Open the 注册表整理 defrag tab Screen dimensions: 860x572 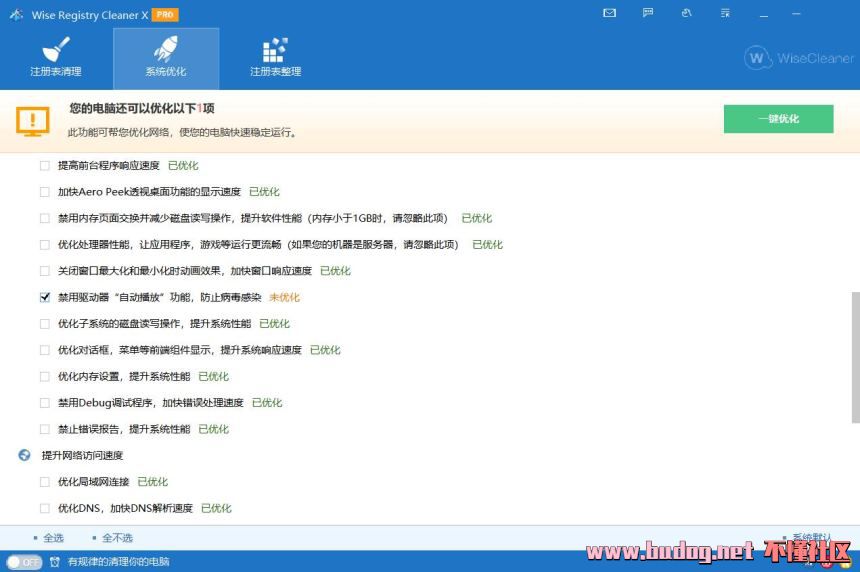tap(275, 58)
